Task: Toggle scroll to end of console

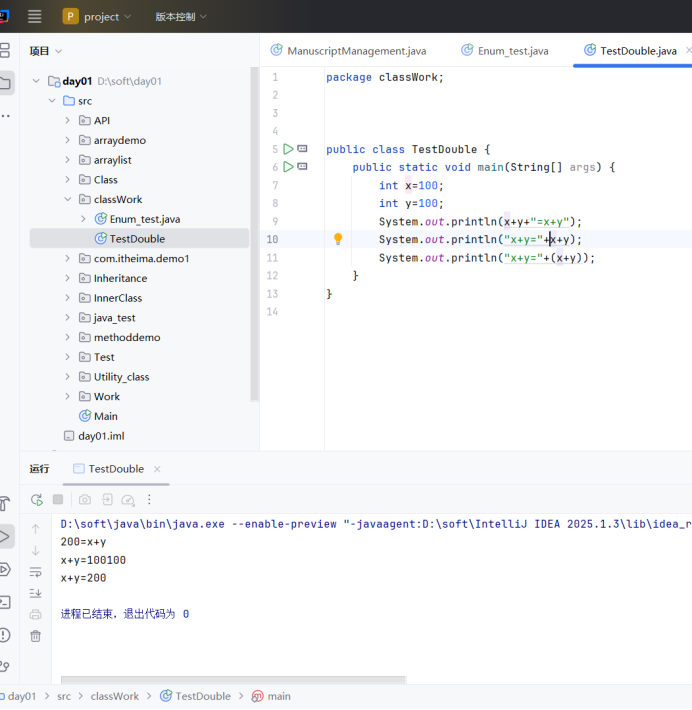Action: point(36,593)
